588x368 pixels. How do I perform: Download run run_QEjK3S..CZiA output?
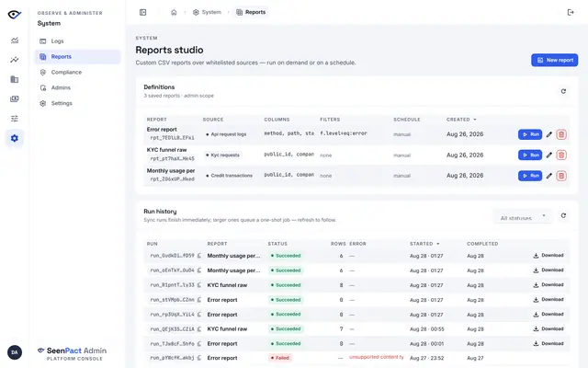pos(548,328)
